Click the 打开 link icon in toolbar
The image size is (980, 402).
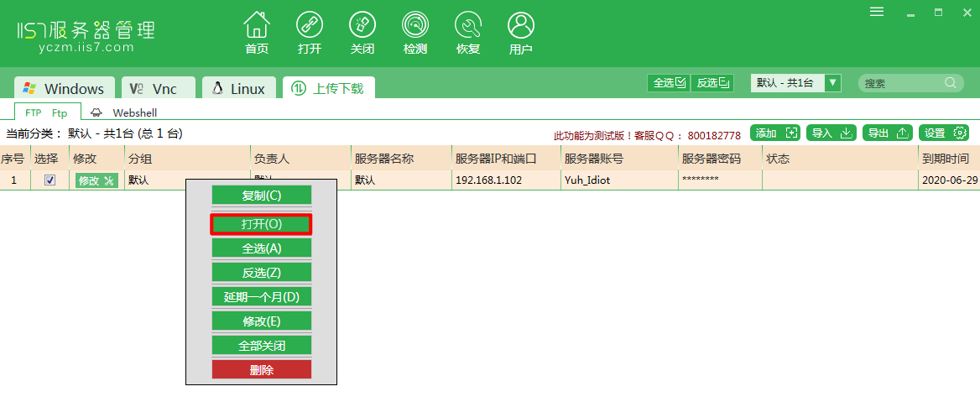pyautogui.click(x=310, y=26)
